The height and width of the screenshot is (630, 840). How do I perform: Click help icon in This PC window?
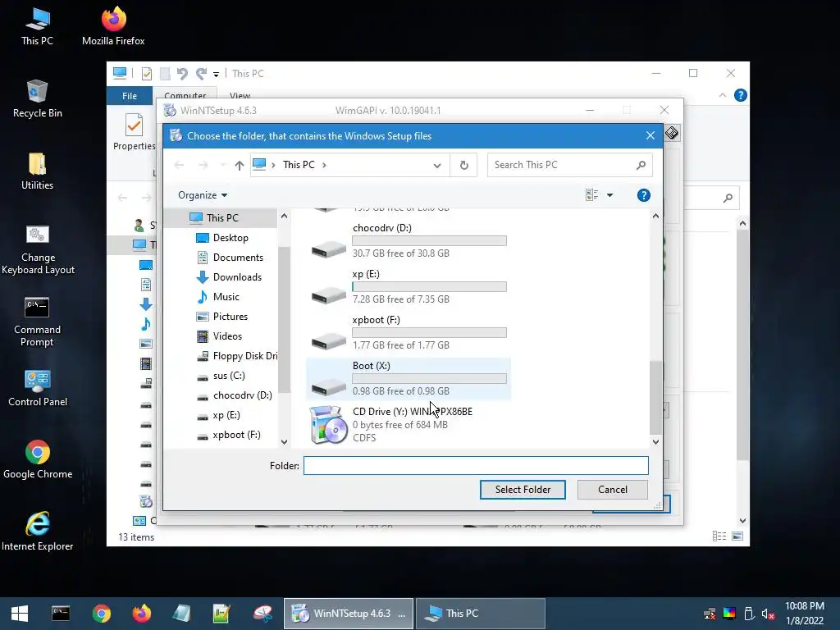741,95
